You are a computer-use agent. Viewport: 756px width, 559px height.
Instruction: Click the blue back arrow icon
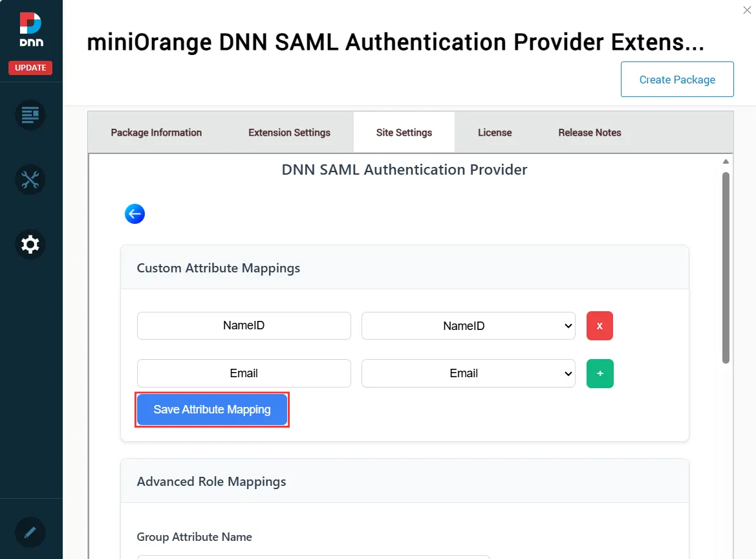[135, 214]
